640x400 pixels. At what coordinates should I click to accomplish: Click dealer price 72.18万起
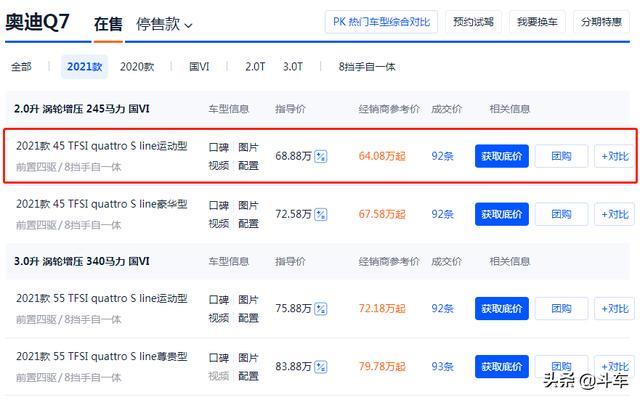(382, 309)
